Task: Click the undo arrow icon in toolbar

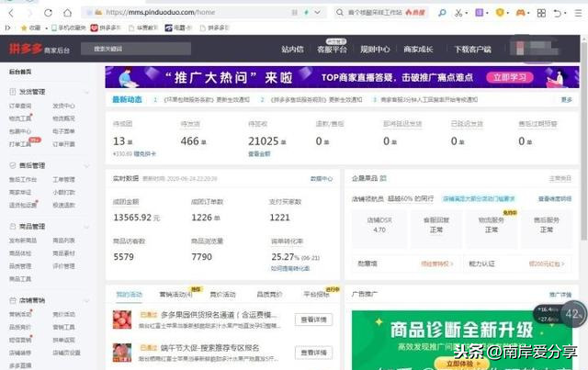Action: [558, 13]
